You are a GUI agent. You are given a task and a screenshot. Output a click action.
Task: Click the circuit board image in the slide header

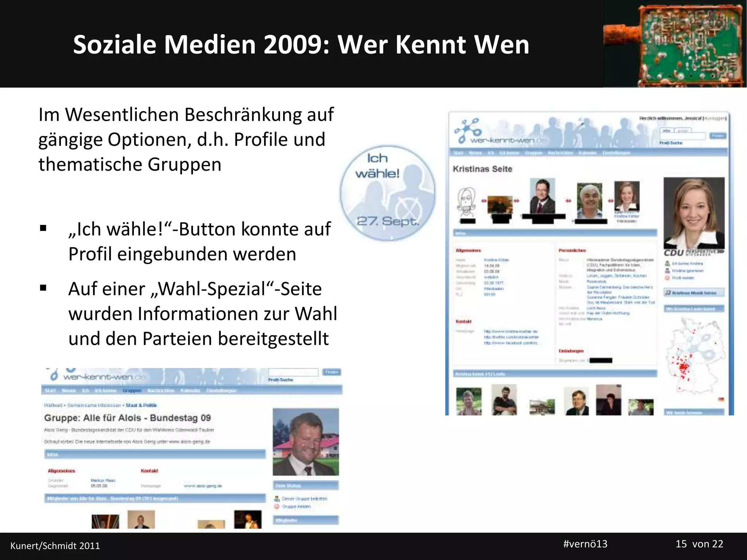pos(675,44)
